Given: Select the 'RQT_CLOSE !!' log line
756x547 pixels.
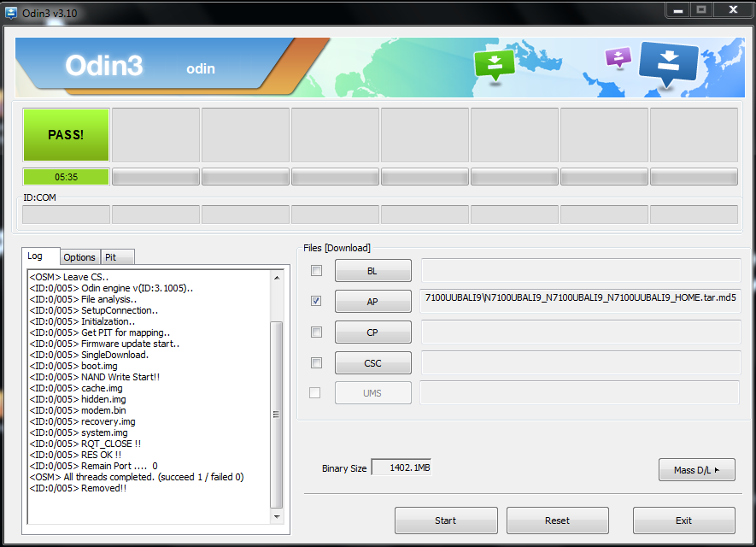Looking at the screenshot, I should 85,444.
